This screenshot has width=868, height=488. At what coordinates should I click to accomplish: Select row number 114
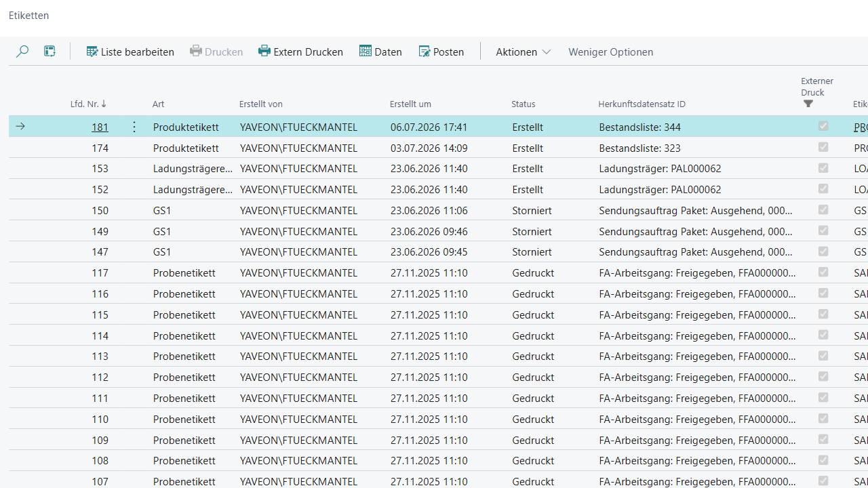(100, 335)
